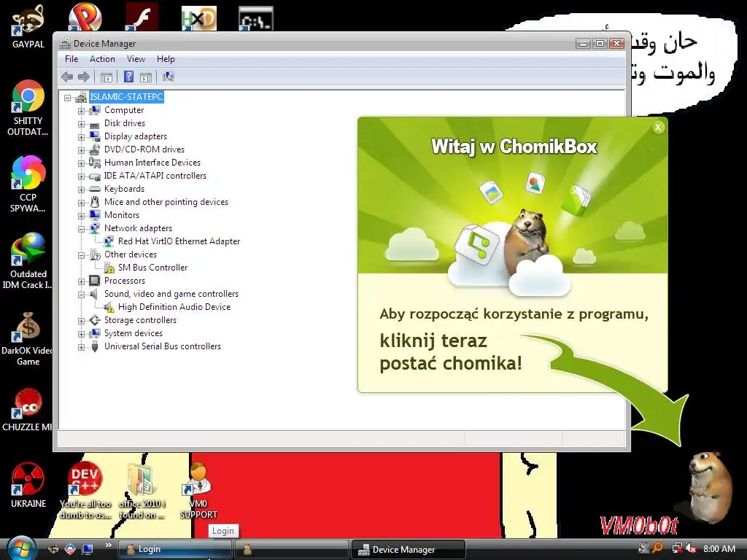747x560 pixels.
Task: Expand the Disk drives category
Action: coord(82,124)
